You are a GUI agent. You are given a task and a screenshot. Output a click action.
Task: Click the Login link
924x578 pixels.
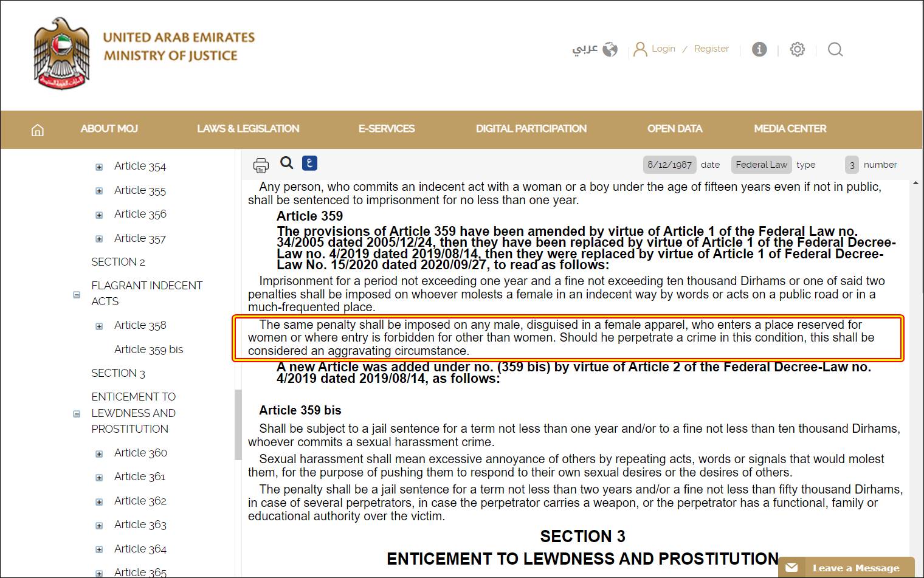coord(663,49)
